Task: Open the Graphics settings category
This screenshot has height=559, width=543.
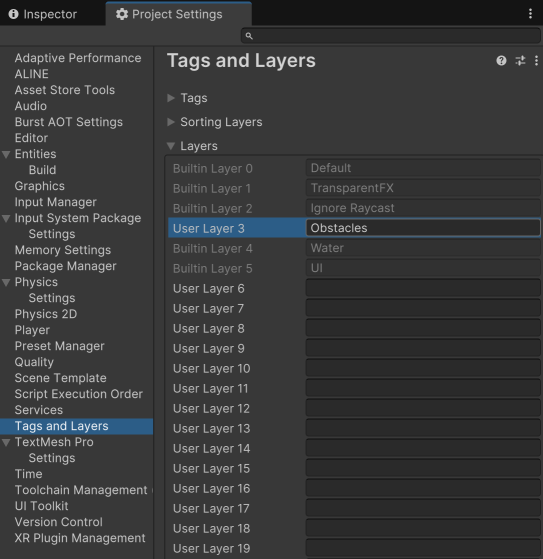Action: (40, 186)
